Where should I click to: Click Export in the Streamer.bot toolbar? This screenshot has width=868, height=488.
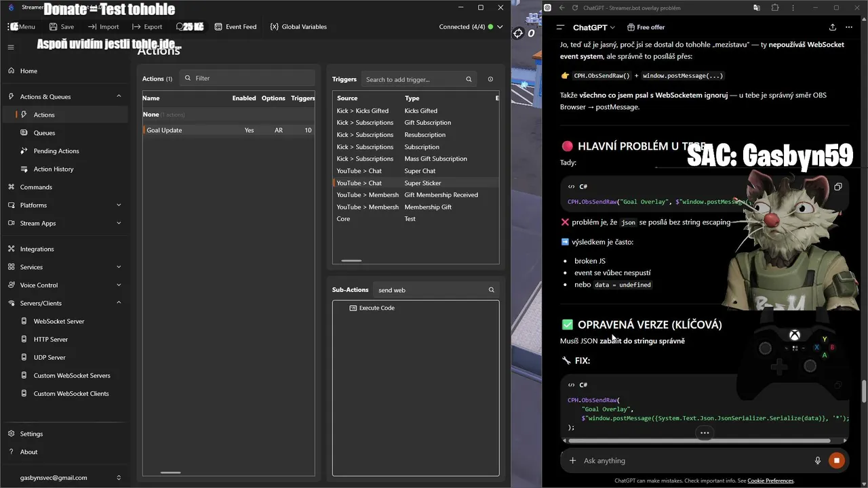(x=147, y=26)
